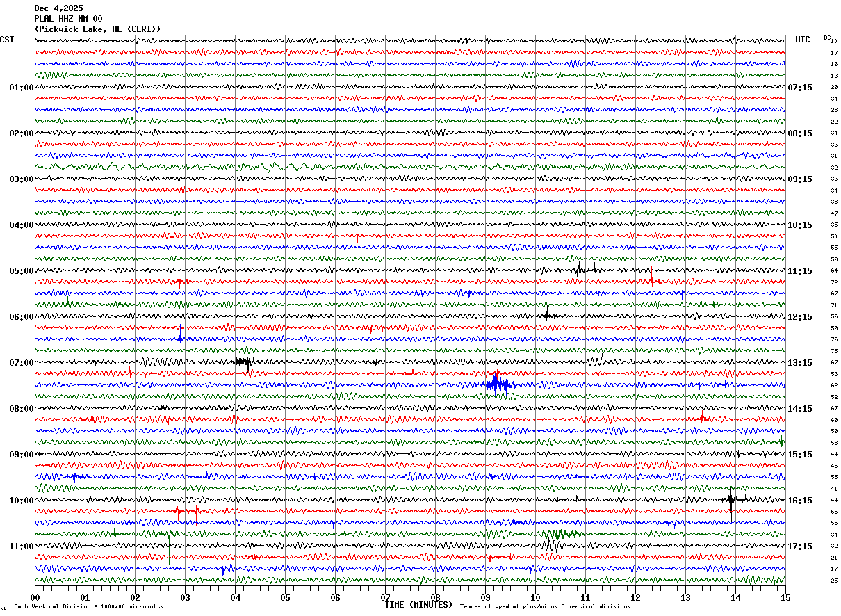Select the 10:00 CST row label
This screenshot has height=616, width=841.
pos(22,501)
